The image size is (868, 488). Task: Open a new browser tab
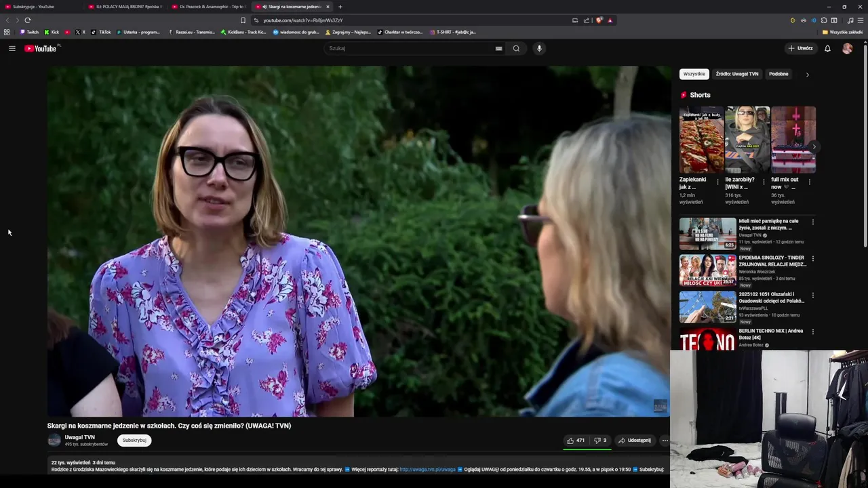coord(340,7)
